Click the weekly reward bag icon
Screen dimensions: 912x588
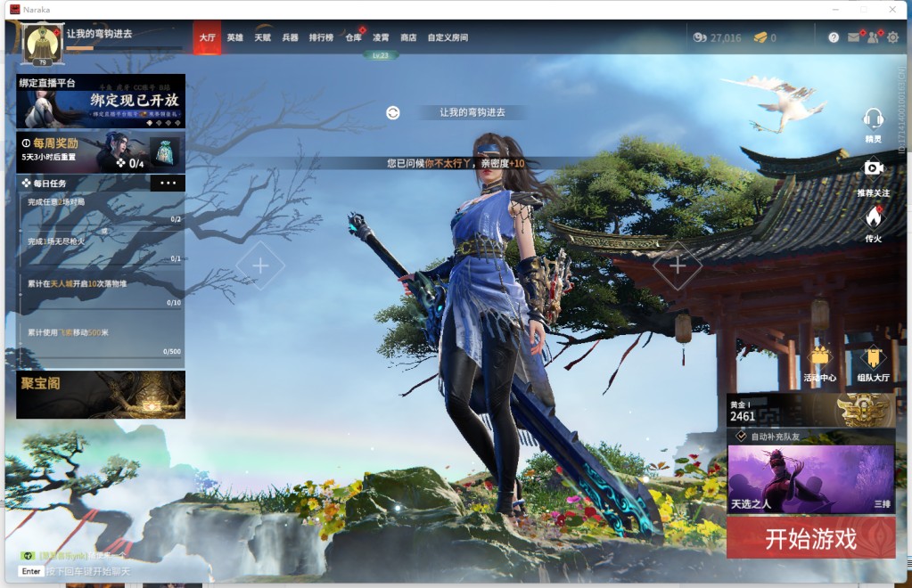pos(165,152)
